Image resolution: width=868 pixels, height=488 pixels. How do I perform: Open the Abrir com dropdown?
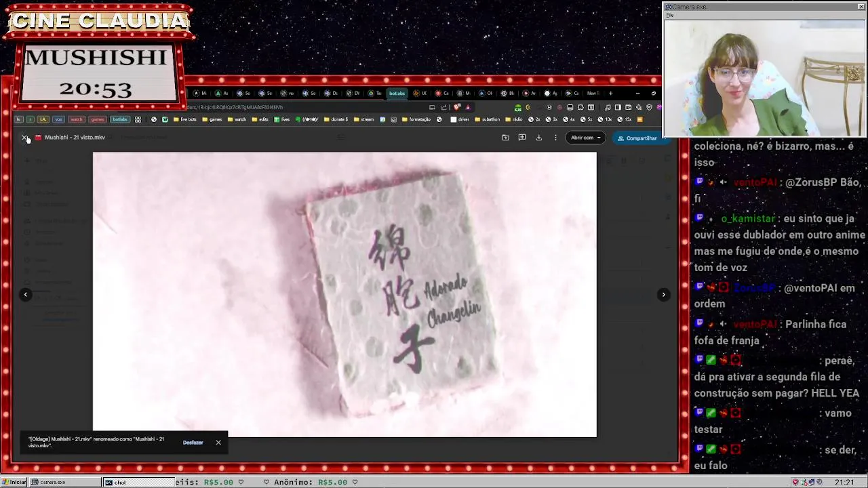coord(585,138)
